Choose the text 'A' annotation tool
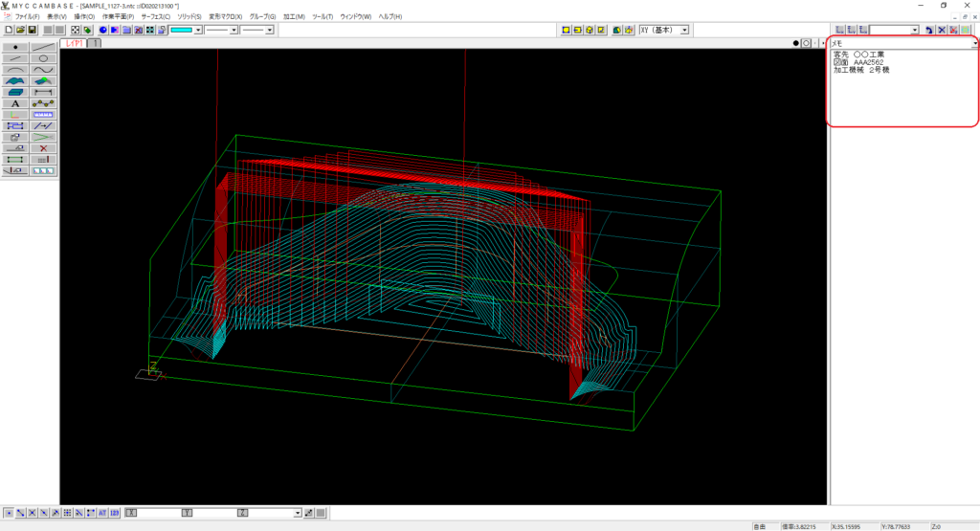The height and width of the screenshot is (531, 980). pyautogui.click(x=15, y=103)
